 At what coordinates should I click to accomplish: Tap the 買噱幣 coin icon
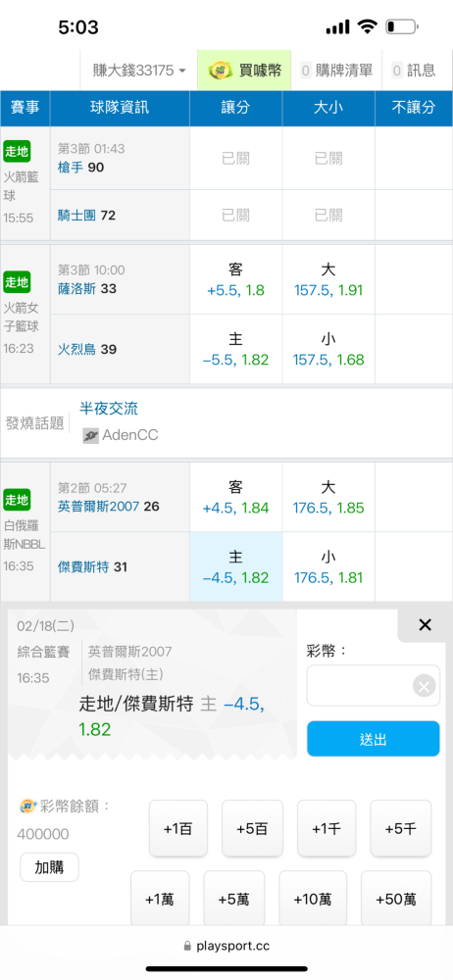[x=219, y=70]
